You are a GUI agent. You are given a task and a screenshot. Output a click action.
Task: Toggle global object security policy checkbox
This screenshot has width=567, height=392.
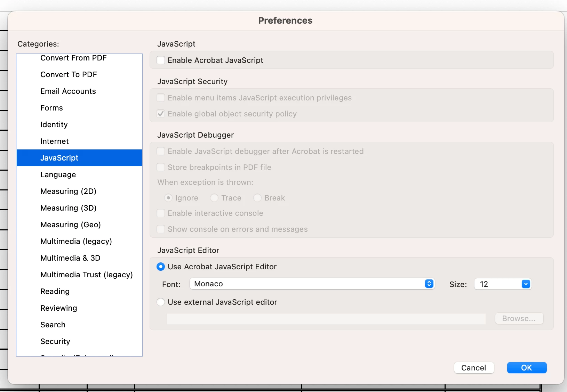tap(161, 114)
